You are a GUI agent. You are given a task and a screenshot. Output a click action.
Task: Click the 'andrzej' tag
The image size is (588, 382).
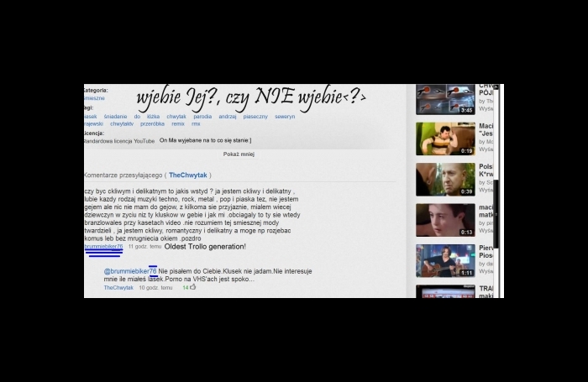[x=228, y=116]
